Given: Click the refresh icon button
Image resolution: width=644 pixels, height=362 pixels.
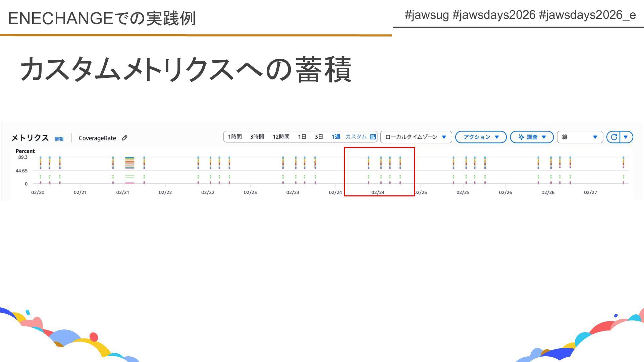Looking at the screenshot, I should [614, 137].
